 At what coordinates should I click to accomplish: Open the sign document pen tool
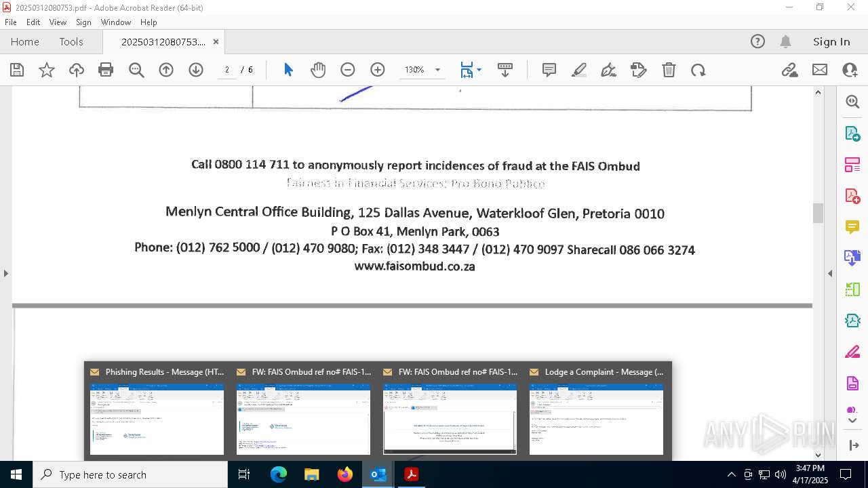click(609, 70)
